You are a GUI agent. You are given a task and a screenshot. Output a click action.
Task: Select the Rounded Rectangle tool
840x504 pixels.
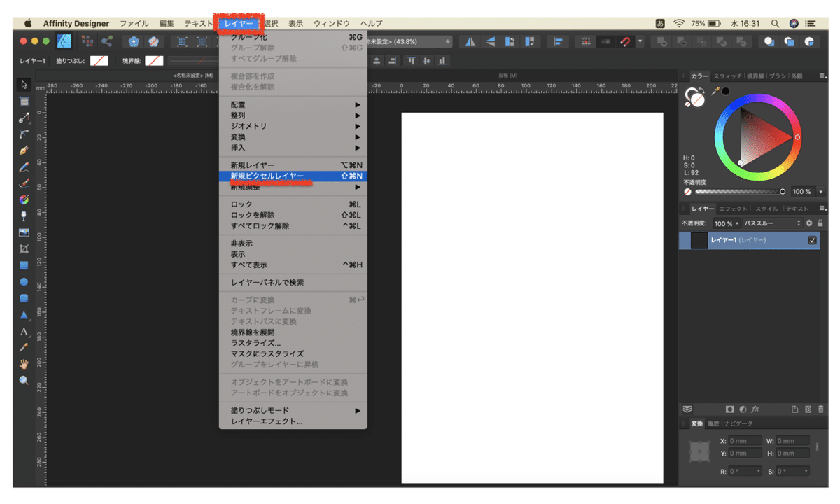click(24, 298)
